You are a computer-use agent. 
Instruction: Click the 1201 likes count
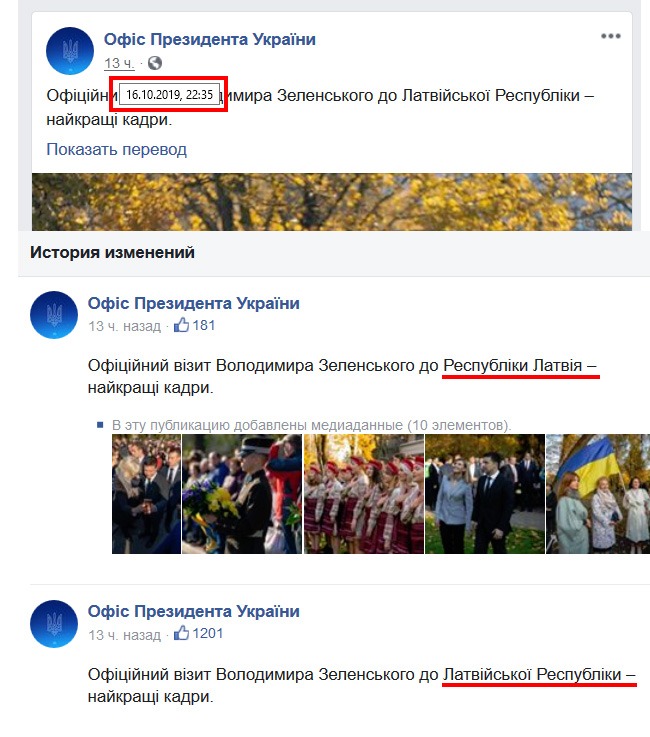[207, 634]
